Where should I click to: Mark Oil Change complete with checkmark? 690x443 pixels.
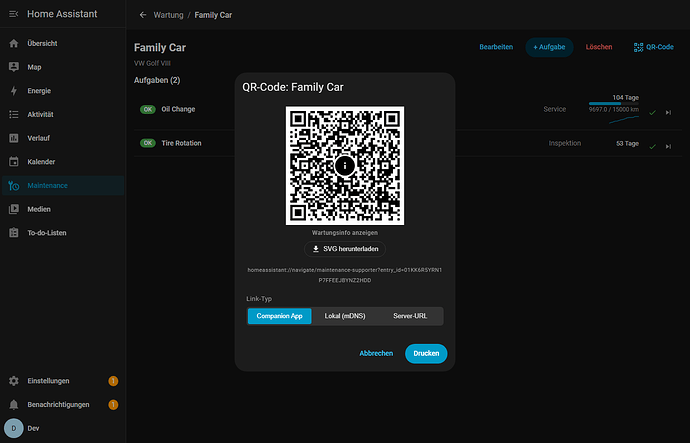coord(653,113)
